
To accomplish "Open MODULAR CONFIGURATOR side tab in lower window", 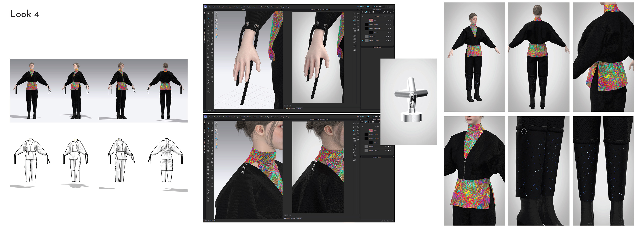I will (x=204, y=145).
